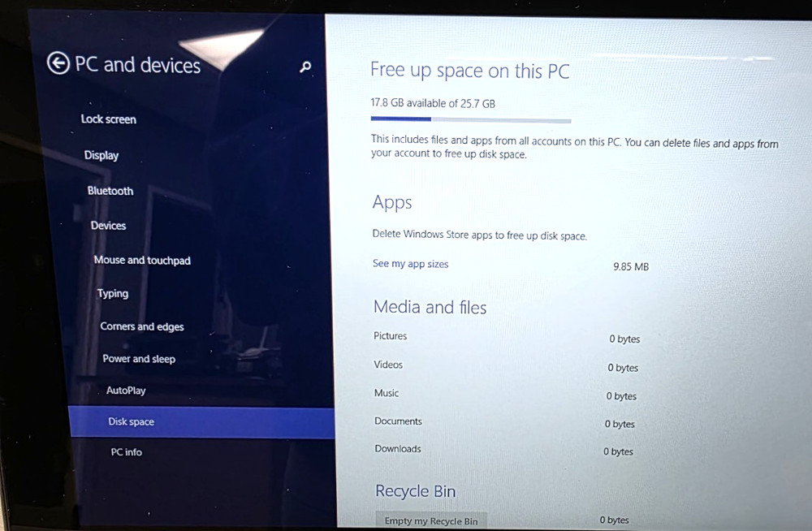Open settings search with the magnifier icon
The width and height of the screenshot is (812, 531).
click(x=304, y=68)
